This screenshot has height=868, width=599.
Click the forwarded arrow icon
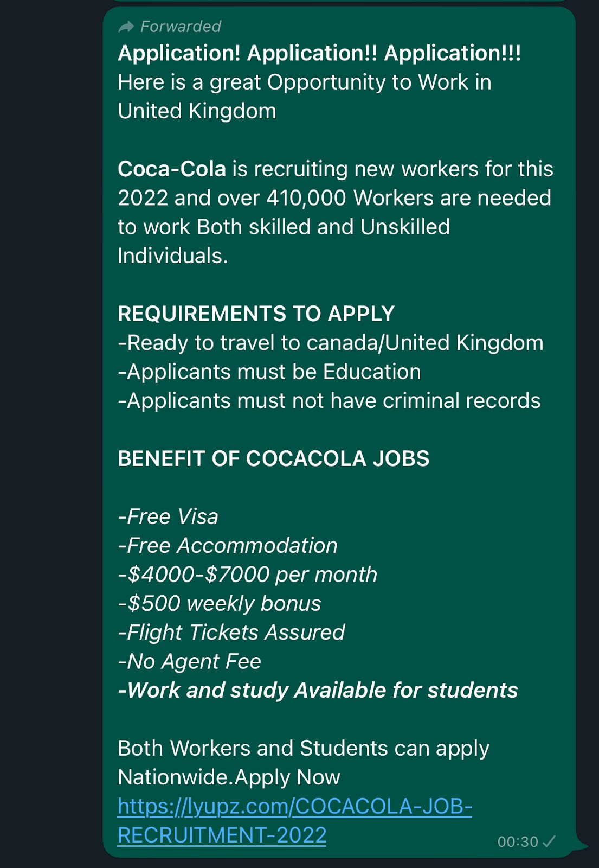coord(126,27)
